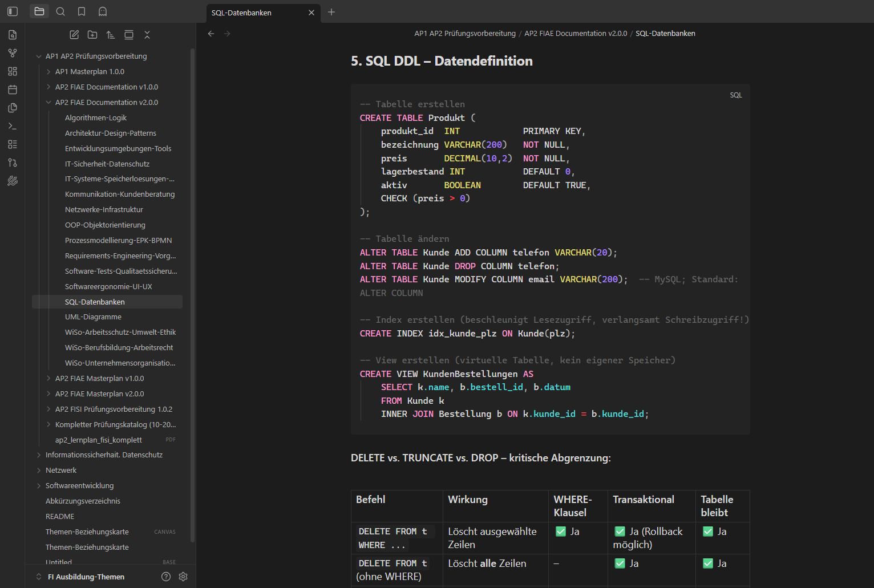Collapse AP1 AP2 Prüfungsvorbereitung folder

pos(39,56)
